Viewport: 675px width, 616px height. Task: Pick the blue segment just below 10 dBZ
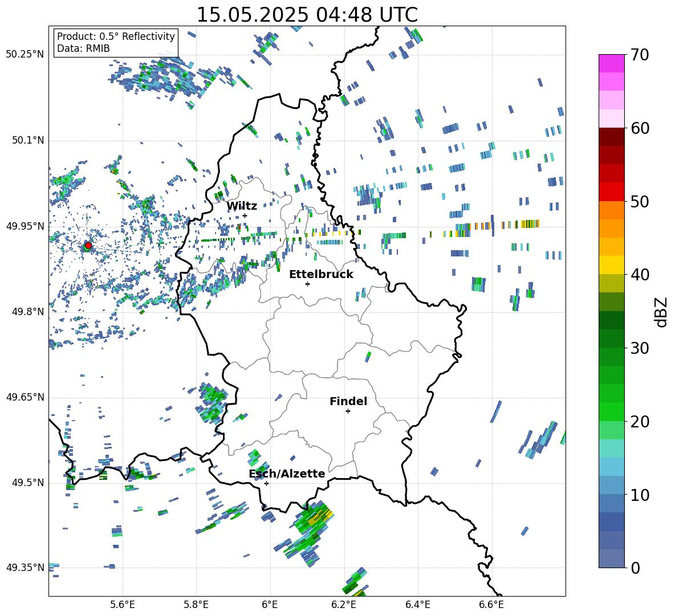pyautogui.click(x=611, y=504)
